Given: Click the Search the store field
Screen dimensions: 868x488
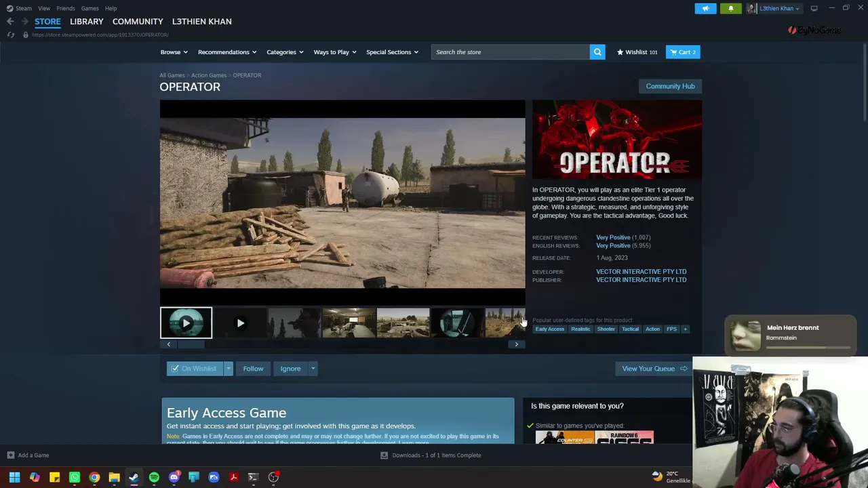Looking at the screenshot, I should (x=511, y=52).
